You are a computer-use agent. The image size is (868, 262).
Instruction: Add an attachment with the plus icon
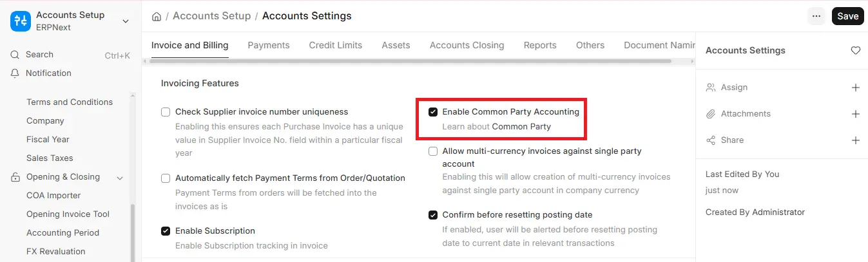tap(856, 114)
